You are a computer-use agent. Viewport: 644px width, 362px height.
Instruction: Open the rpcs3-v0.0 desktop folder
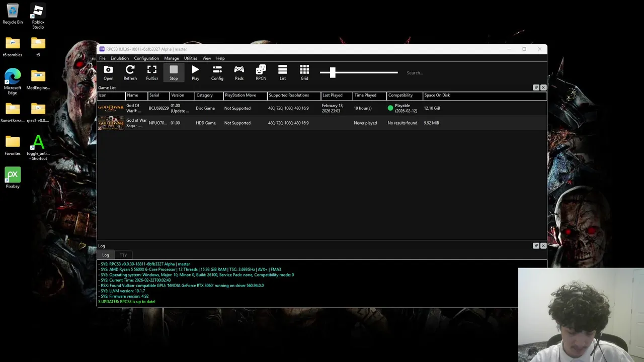point(38,113)
